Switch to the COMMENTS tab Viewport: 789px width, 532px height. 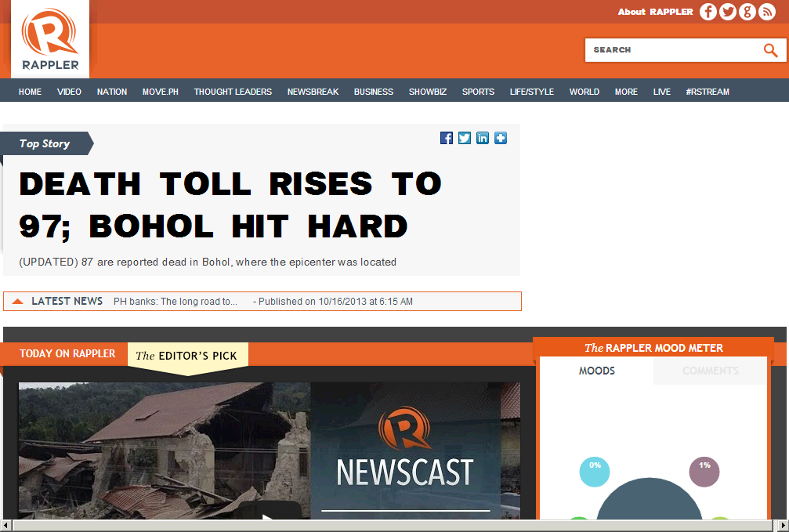[x=709, y=371]
